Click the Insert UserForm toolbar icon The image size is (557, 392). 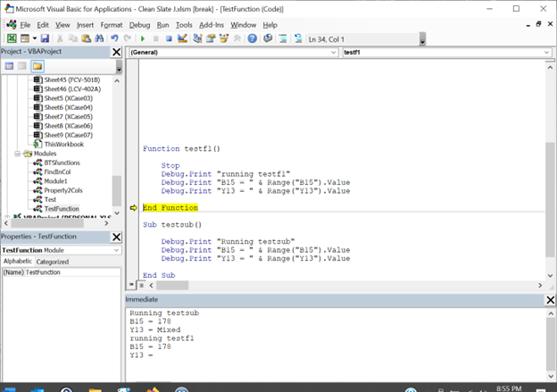point(25,38)
